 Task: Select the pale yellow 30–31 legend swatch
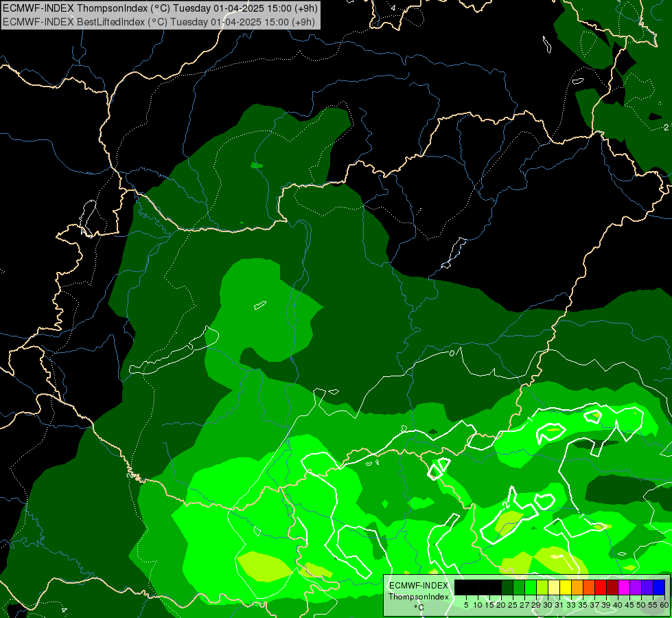click(554, 587)
